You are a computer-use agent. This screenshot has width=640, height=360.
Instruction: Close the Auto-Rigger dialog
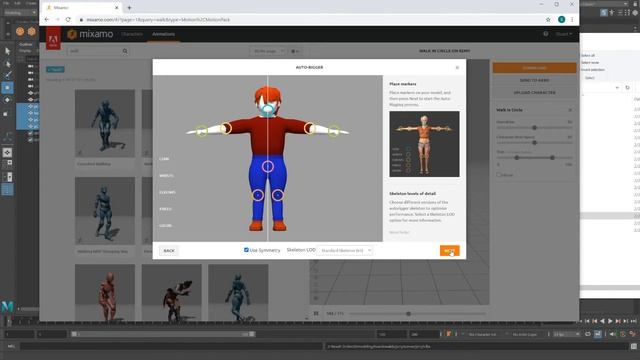(457, 67)
